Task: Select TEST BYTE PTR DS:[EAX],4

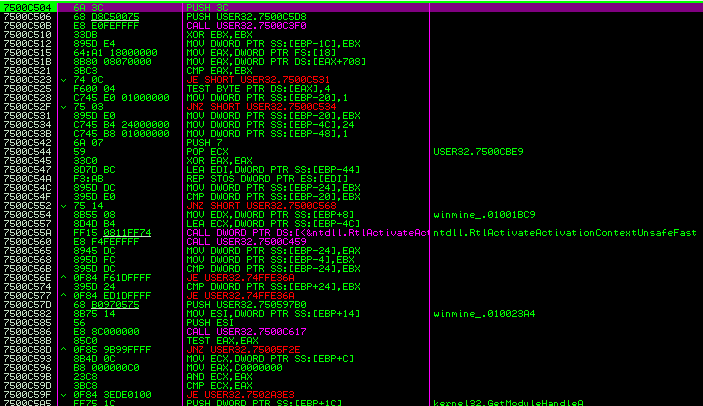Action: point(258,88)
